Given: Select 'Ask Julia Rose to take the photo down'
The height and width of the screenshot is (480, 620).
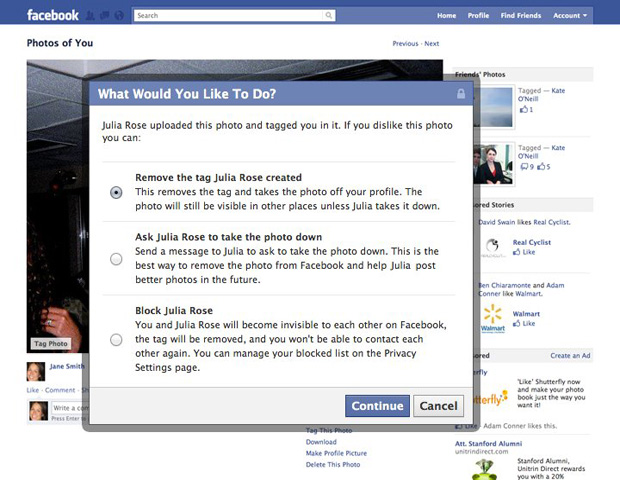Looking at the screenshot, I should pos(116,259).
